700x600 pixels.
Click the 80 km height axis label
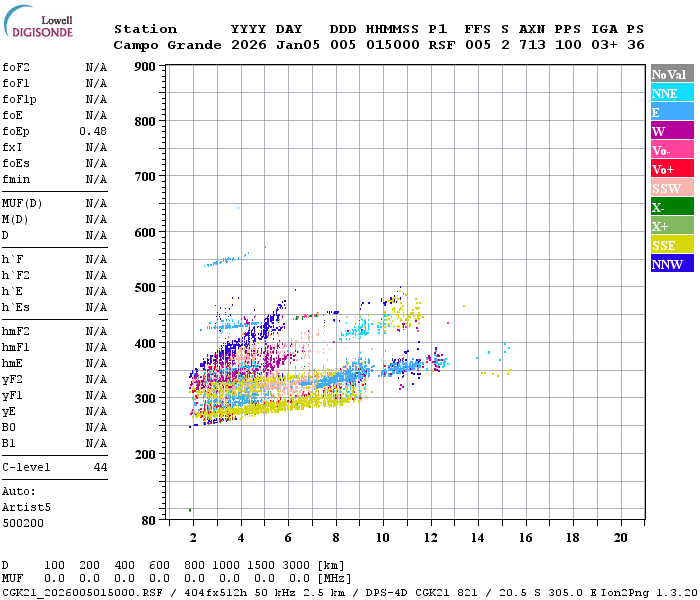[149, 521]
